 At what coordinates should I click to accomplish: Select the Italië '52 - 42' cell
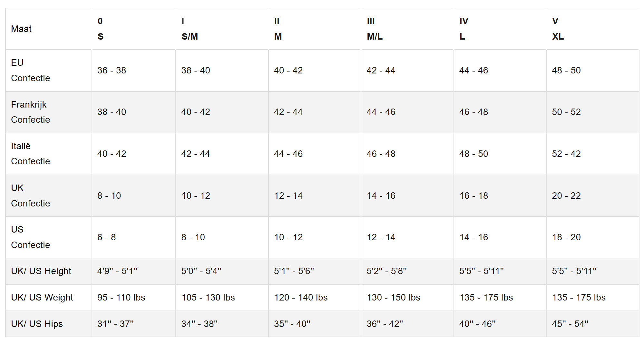(566, 154)
